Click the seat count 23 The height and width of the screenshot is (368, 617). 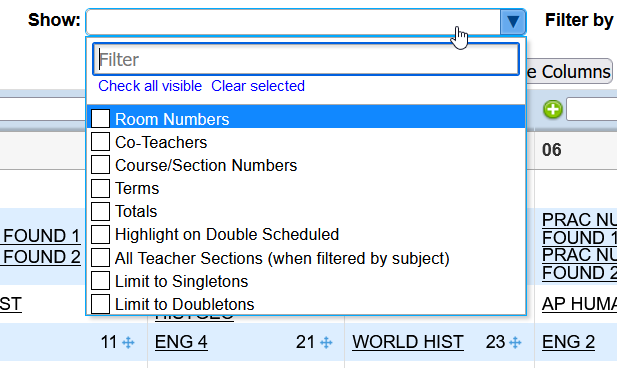[x=495, y=342]
